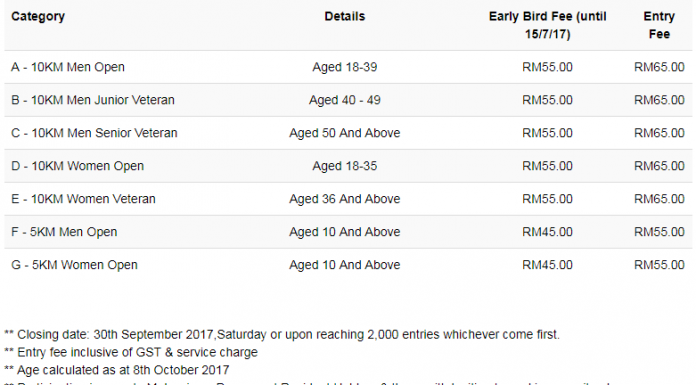Viewport: 696px width, 385px height.
Task: Click the Early Bird Fee column header
Action: pyautogui.click(x=547, y=25)
